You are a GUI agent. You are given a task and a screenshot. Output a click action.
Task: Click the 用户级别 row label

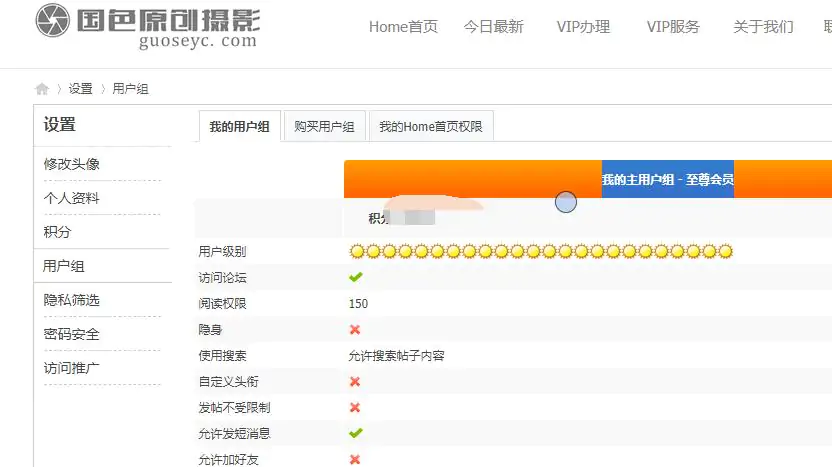[x=222, y=252]
